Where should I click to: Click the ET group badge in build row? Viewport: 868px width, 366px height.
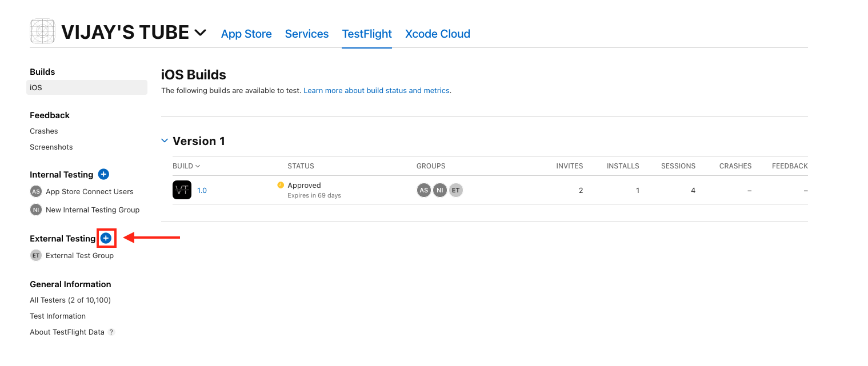(x=455, y=190)
